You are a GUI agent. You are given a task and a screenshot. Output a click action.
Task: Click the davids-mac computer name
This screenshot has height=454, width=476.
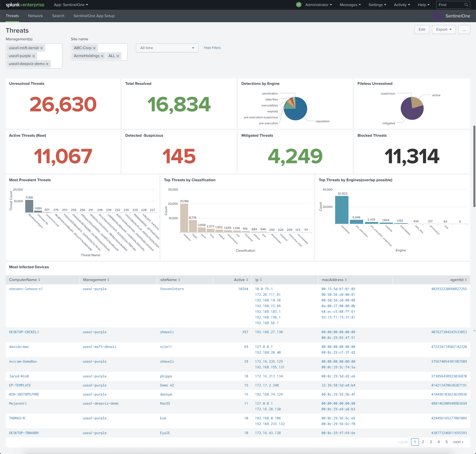pyautogui.click(x=19, y=347)
